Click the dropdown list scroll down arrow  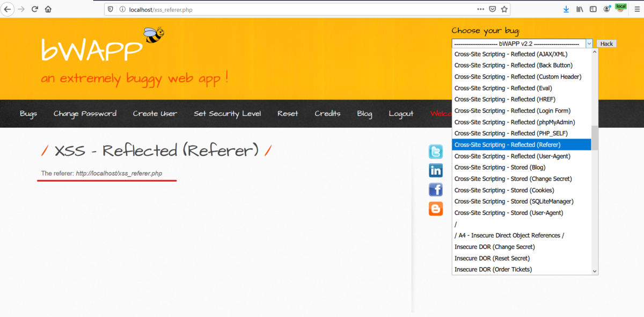click(x=595, y=271)
